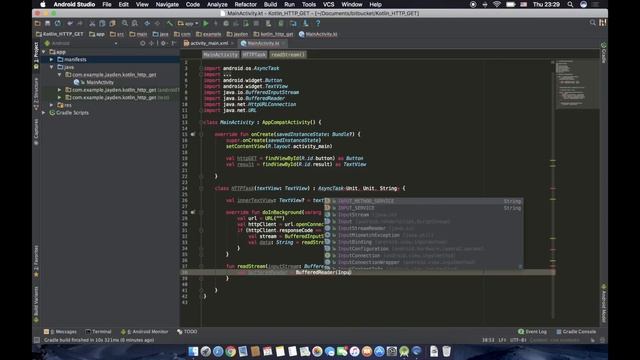Click the Find magnifier toolbar icon
The image size is (640, 360).
tap(125, 24)
